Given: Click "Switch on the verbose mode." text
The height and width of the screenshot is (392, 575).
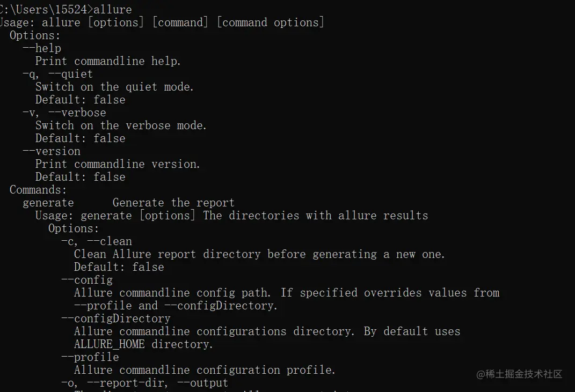Looking at the screenshot, I should 121,125.
